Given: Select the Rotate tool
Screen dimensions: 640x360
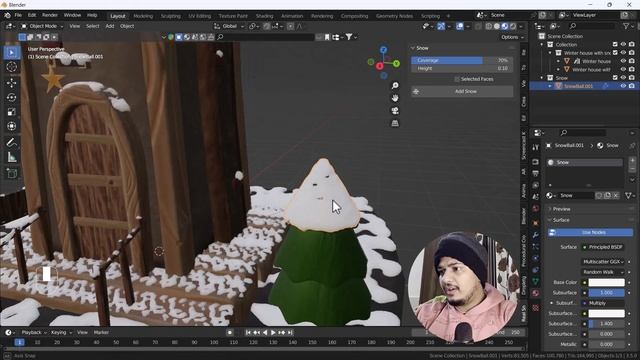Looking at the screenshot, I should point(11,97).
